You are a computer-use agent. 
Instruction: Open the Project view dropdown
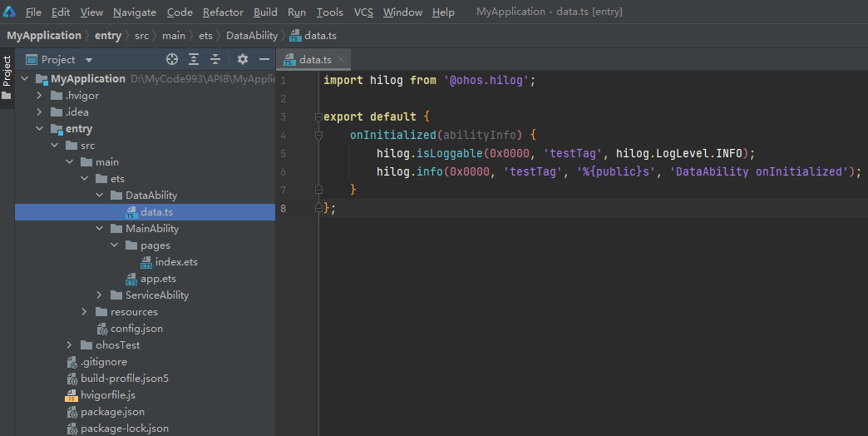coord(89,60)
